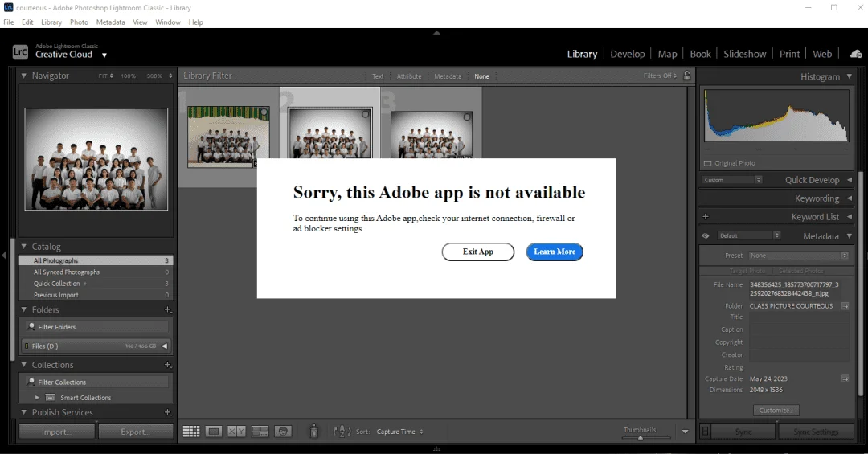The width and height of the screenshot is (868, 454).
Task: Add keyword with Keyword List plus
Action: pos(706,216)
